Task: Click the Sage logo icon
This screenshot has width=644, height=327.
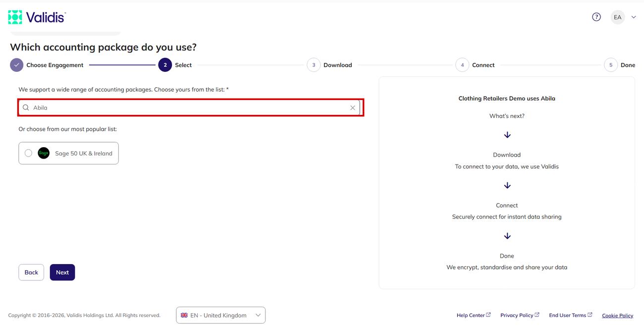Action: (x=44, y=153)
